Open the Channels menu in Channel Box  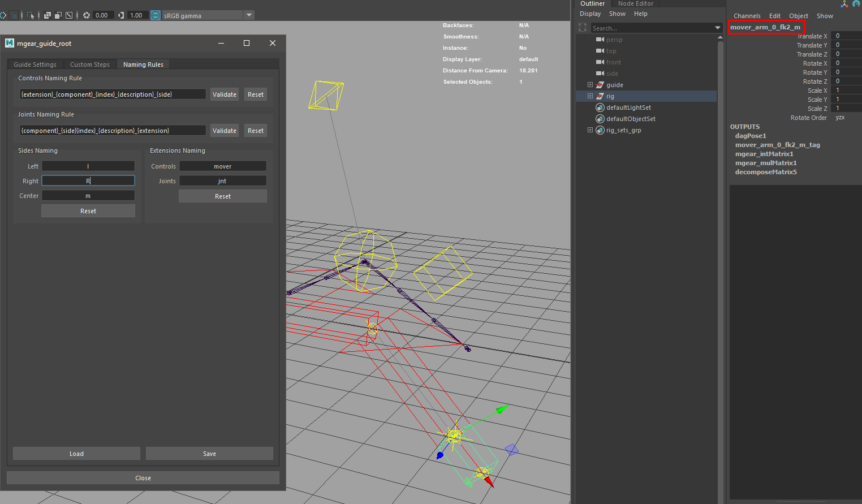click(x=747, y=16)
